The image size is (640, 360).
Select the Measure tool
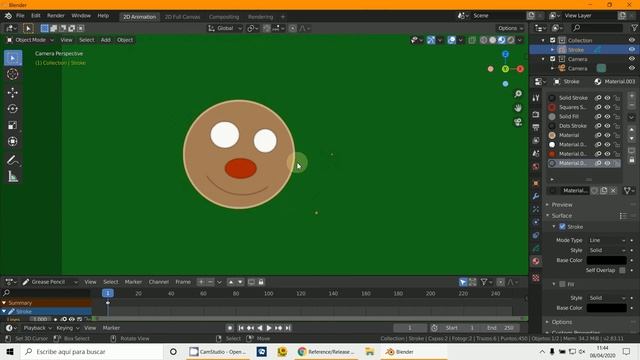pyautogui.click(x=13, y=176)
